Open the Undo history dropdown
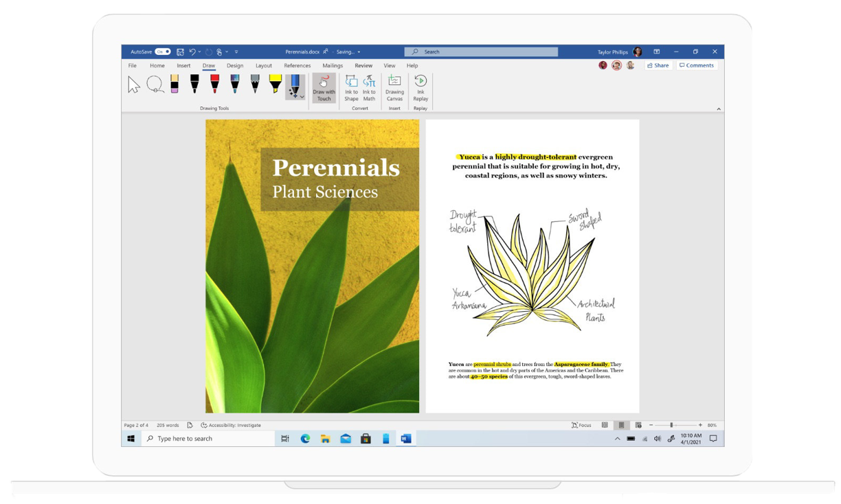Screen dimensions: 841x504 pyautogui.click(x=200, y=51)
